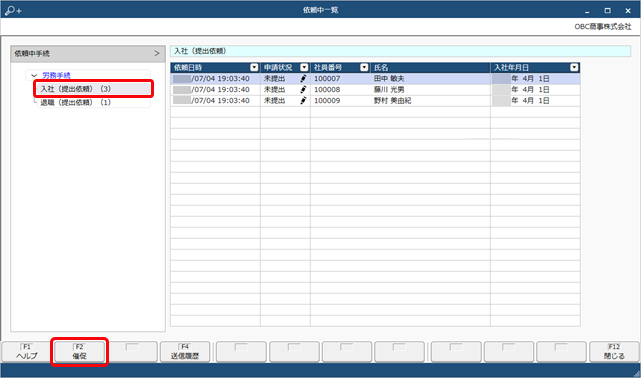This screenshot has height=378, width=641.
Task: Open the 社員番号 column filter dropdown
Action: pyautogui.click(x=364, y=67)
